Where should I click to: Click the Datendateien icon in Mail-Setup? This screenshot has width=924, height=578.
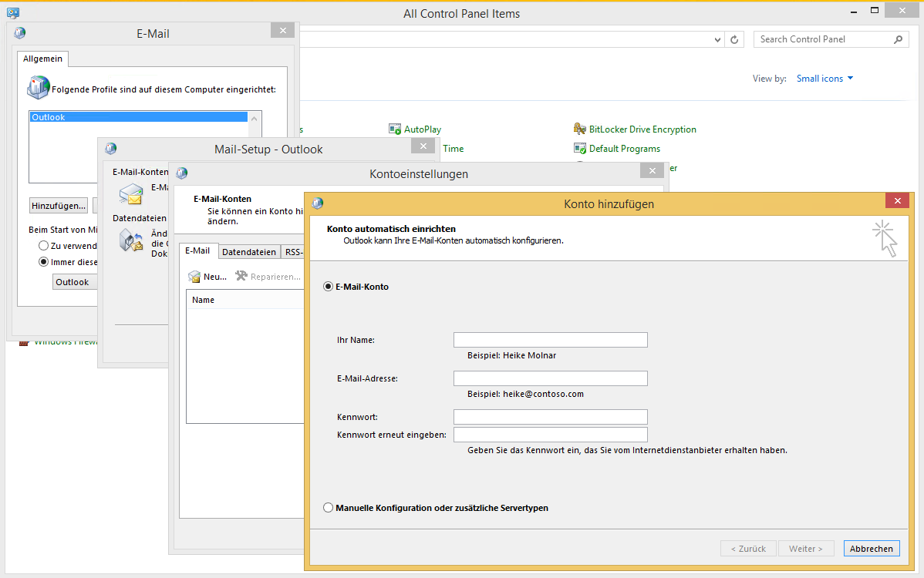pyautogui.click(x=130, y=240)
